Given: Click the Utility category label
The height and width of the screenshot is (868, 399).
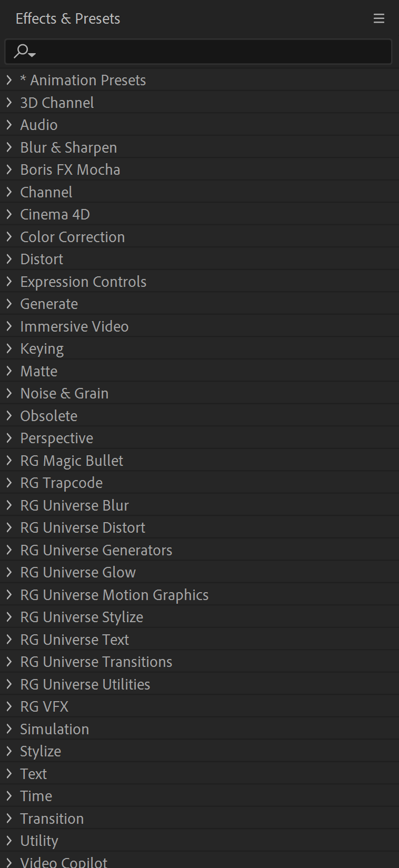Looking at the screenshot, I should pyautogui.click(x=39, y=841).
